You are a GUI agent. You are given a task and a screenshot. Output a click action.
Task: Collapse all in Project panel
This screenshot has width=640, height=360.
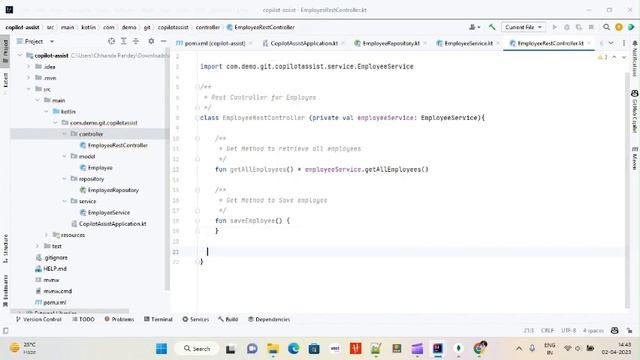[136, 41]
